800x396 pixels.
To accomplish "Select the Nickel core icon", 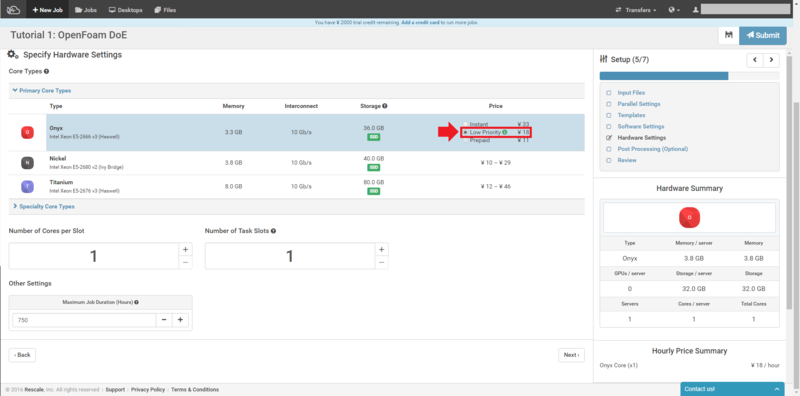I will (x=28, y=163).
